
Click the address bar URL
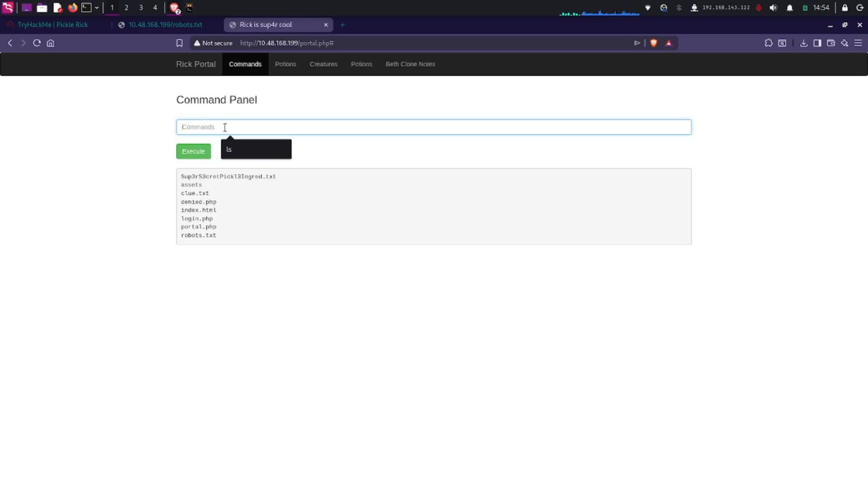287,43
